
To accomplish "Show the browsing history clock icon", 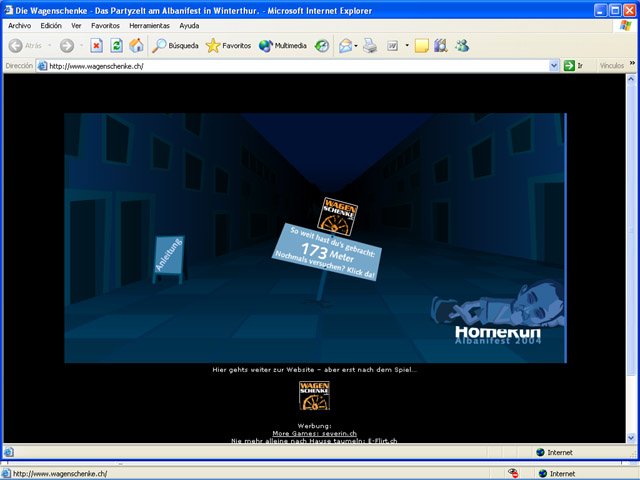I will 322,45.
